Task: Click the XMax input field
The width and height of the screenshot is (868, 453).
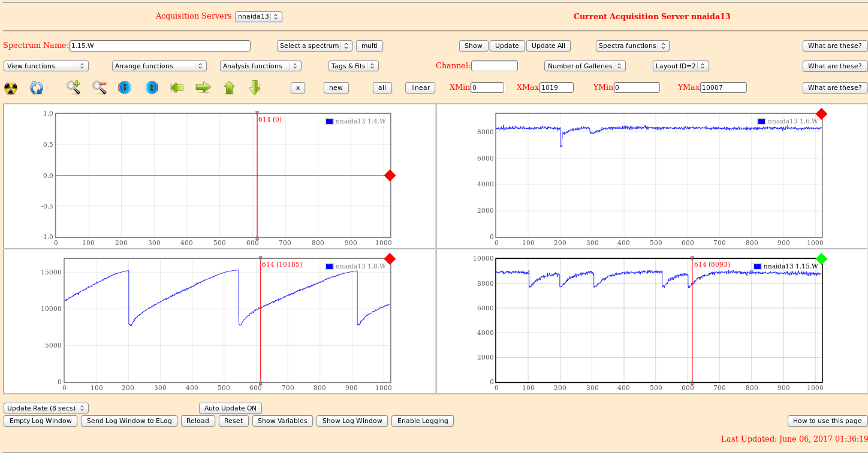Action: tap(557, 87)
